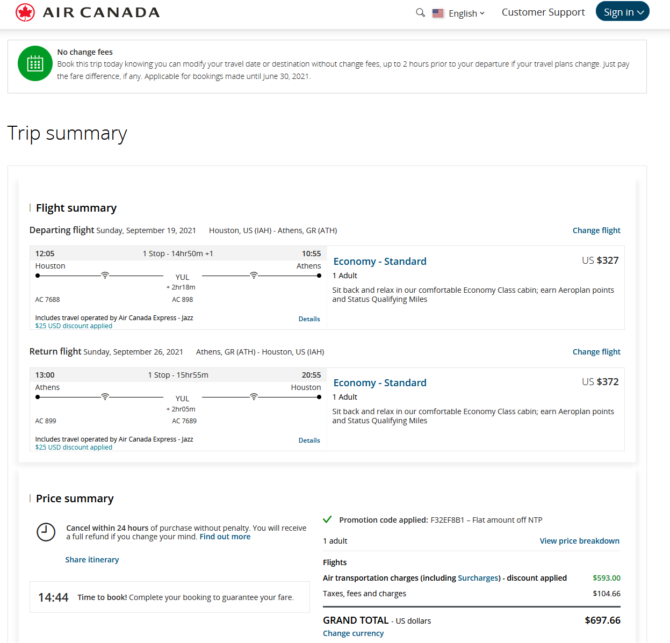The width and height of the screenshot is (670, 643).
Task: Expand the English language dropdown
Action: coord(466,13)
